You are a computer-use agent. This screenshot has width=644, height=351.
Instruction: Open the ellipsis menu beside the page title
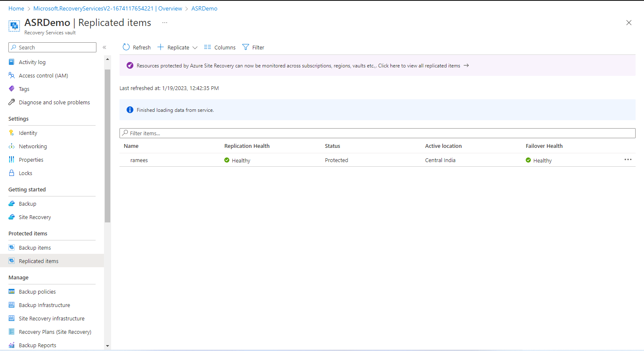[x=165, y=23]
